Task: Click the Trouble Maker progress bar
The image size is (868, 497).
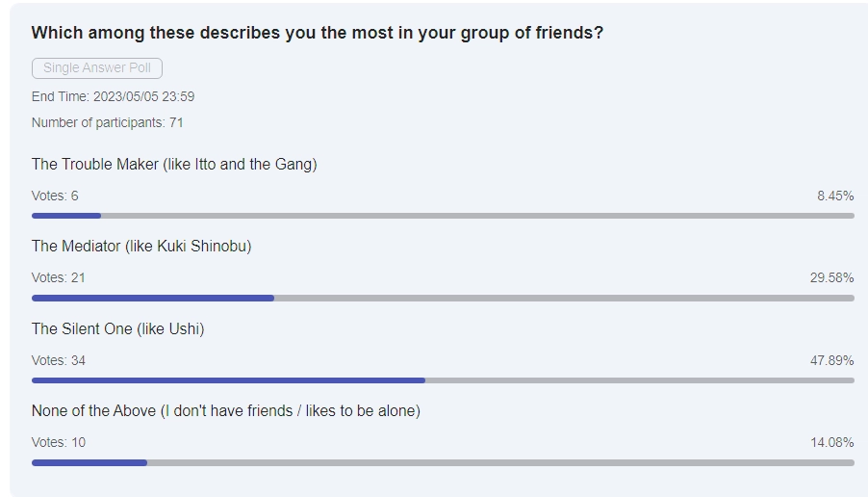Action: (x=443, y=216)
